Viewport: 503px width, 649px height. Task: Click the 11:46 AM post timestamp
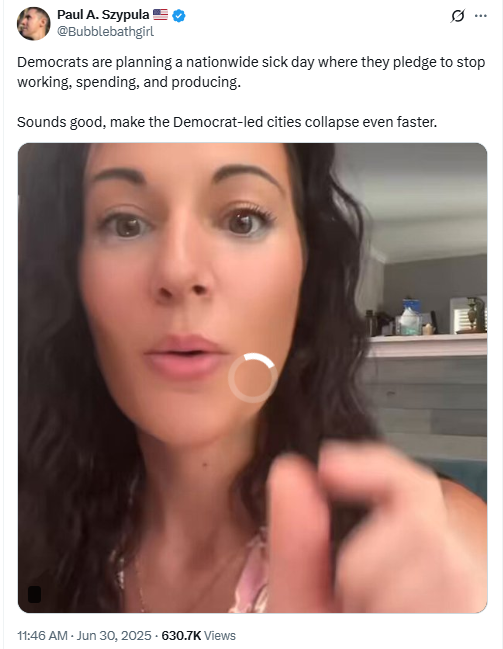point(42,635)
